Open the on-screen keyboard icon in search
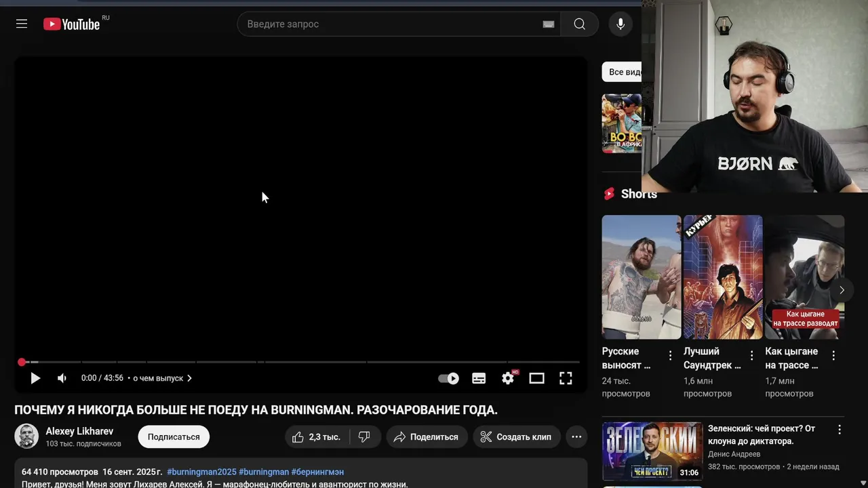Screen dimensions: 868x488 [x=549, y=24]
